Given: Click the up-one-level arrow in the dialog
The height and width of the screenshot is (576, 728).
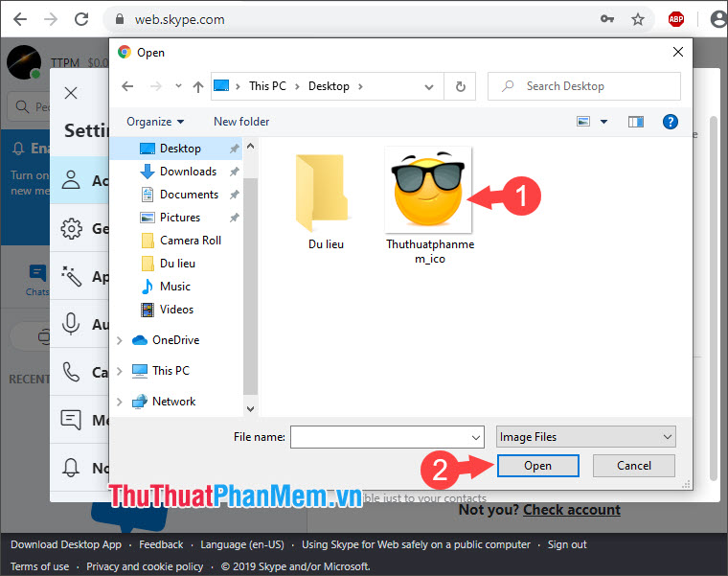Looking at the screenshot, I should click(198, 86).
